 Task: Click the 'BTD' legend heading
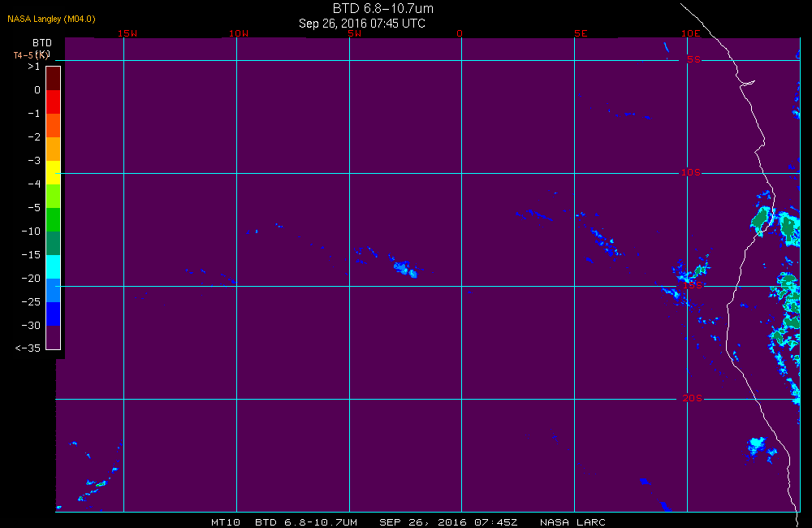42,43
